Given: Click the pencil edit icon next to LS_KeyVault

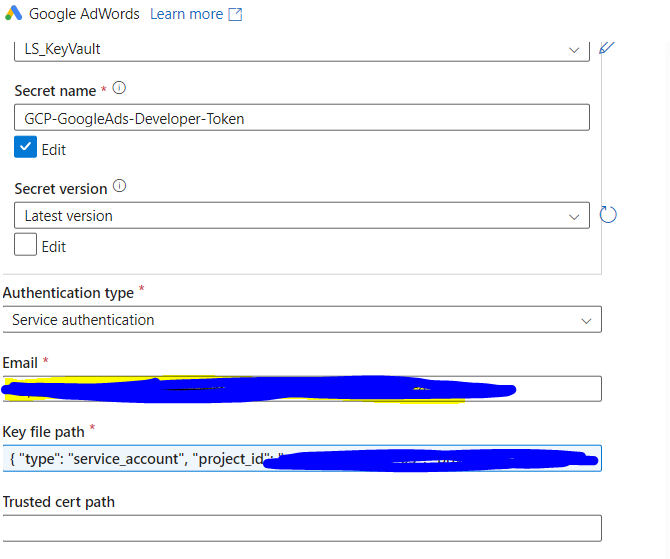Looking at the screenshot, I should tap(607, 47).
